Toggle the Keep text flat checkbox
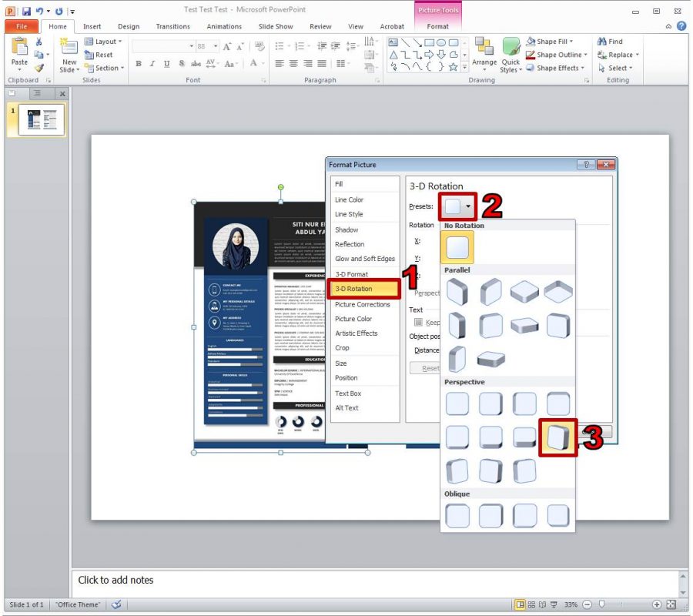Viewport: 693px width, 616px height. point(418,323)
